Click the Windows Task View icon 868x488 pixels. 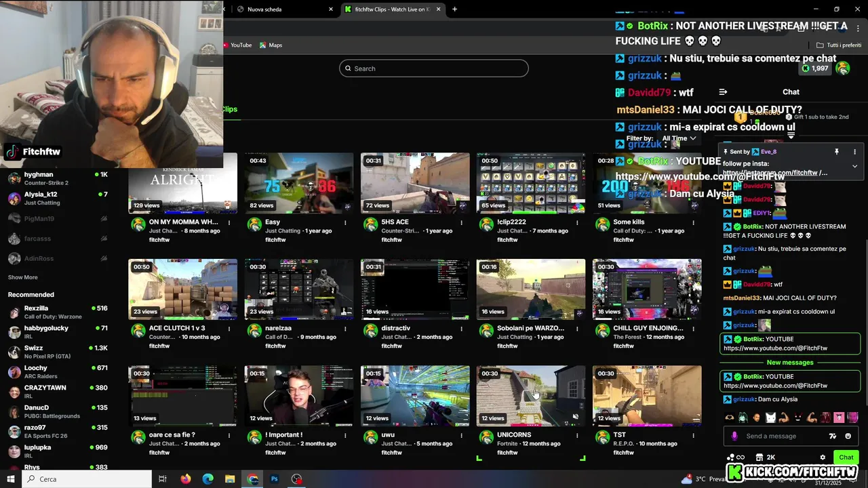(x=163, y=479)
